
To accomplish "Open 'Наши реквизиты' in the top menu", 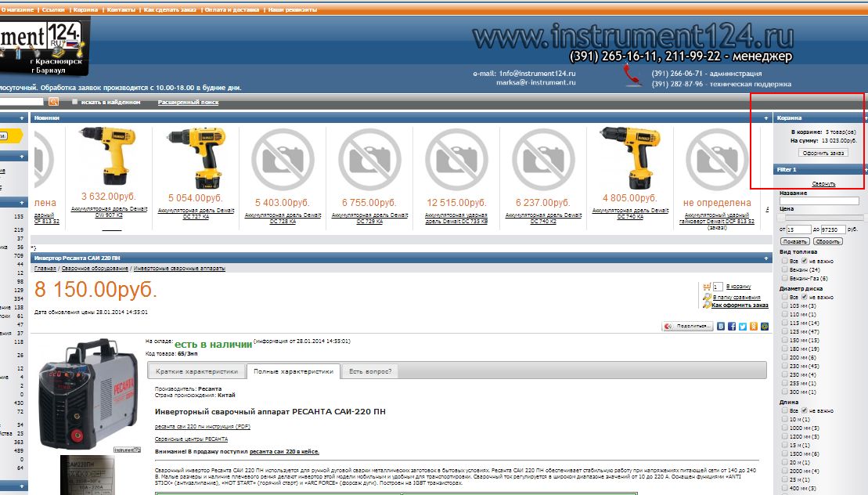I will pyautogui.click(x=293, y=10).
